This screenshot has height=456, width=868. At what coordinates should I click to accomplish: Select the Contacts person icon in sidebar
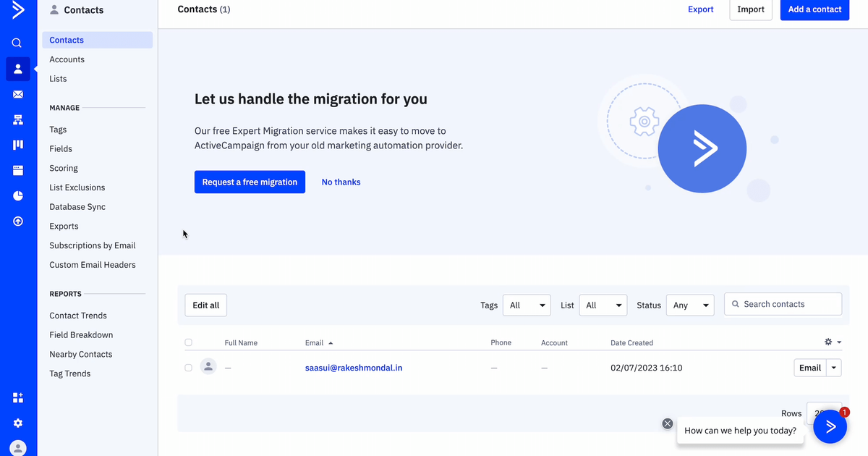click(18, 69)
